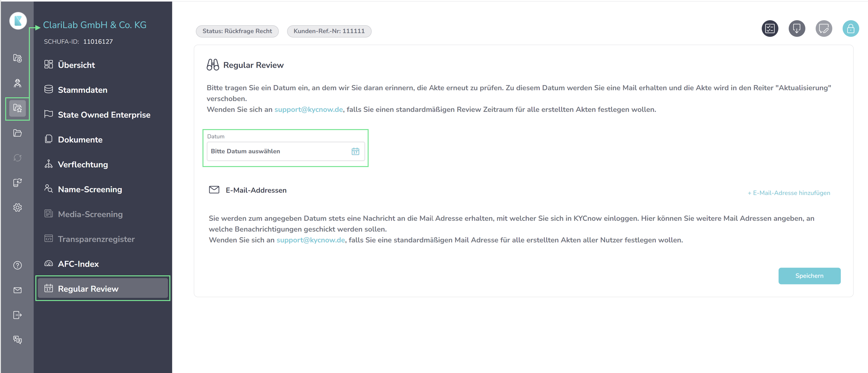Open the help question mark icon
Screen dimensions: 868x373
click(18, 266)
